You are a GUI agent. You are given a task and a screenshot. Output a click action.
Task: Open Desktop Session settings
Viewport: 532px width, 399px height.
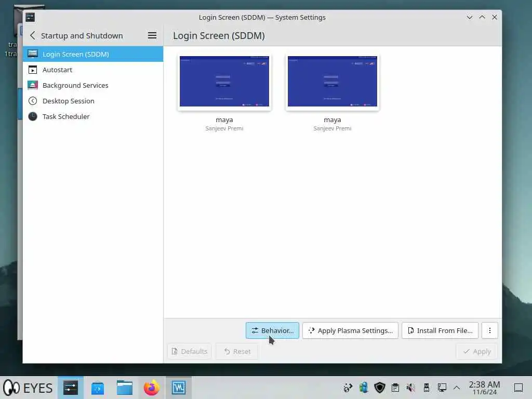(92, 101)
